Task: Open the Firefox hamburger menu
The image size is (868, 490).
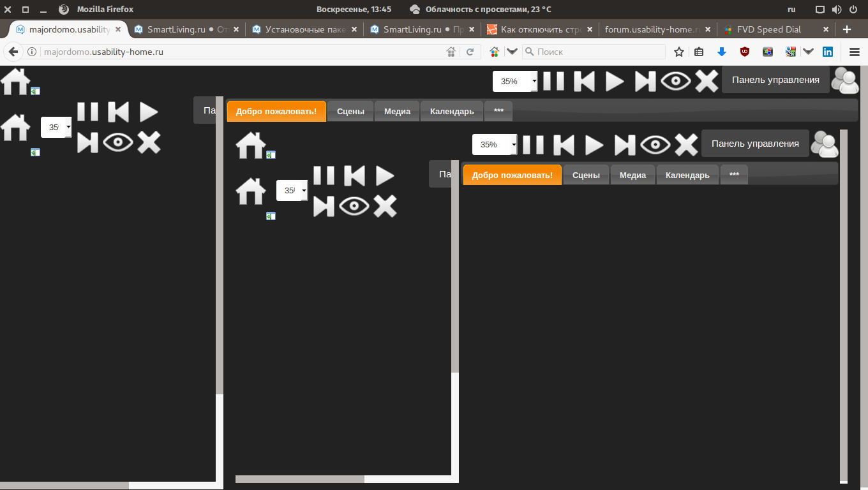Action: [855, 52]
